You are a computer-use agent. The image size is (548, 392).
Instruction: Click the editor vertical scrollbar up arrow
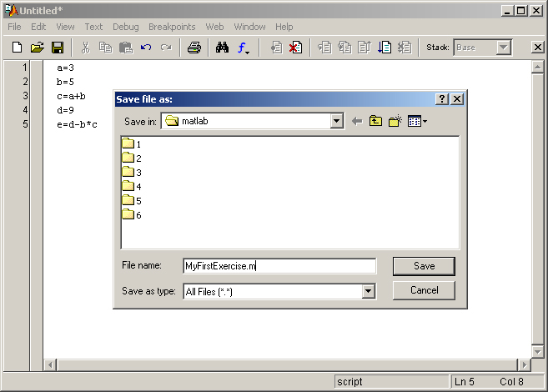point(537,67)
